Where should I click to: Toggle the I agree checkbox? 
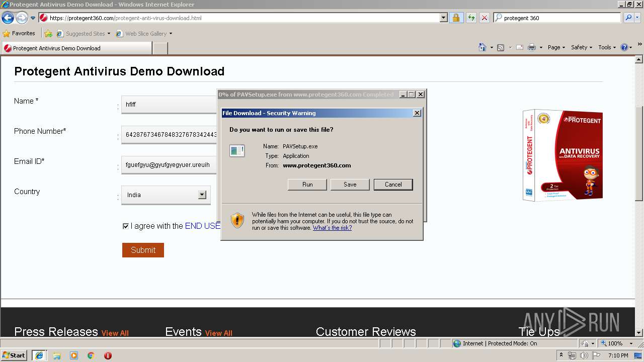click(126, 226)
